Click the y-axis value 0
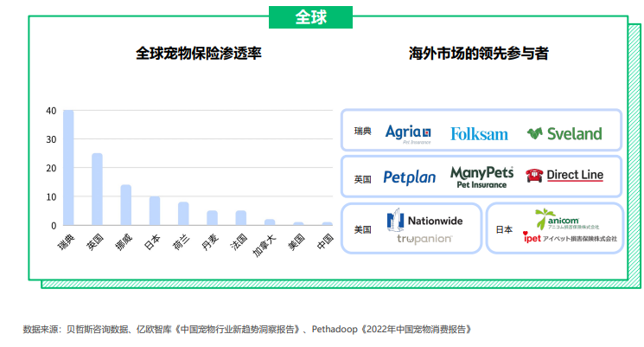Screen dimensions: 644x347 tap(54, 226)
